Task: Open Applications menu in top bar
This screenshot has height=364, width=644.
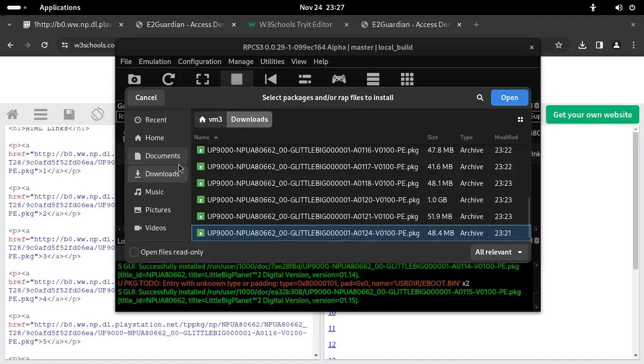Action: click(x=60, y=8)
